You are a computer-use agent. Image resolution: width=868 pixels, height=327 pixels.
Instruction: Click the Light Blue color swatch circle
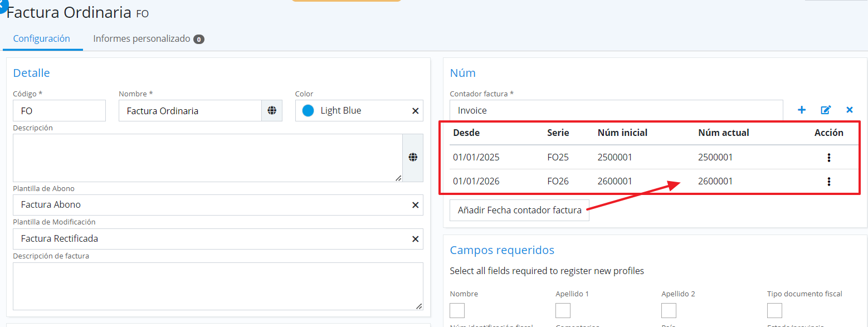click(x=308, y=111)
